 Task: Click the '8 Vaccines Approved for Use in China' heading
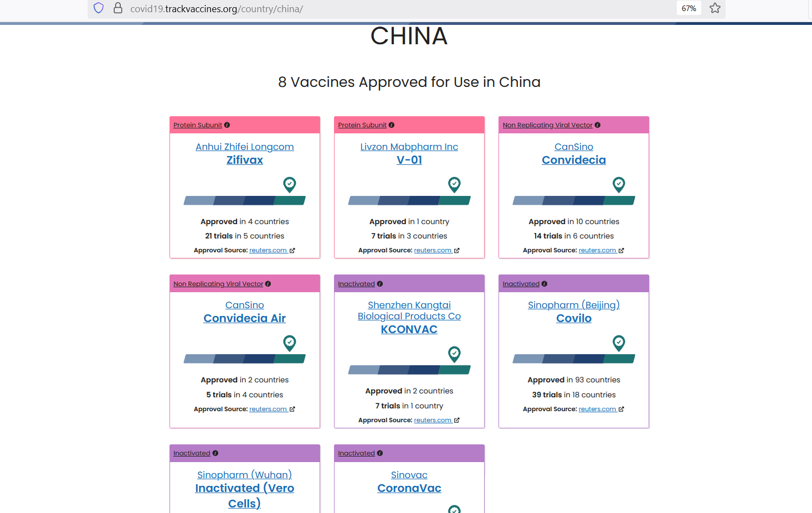[x=409, y=82]
